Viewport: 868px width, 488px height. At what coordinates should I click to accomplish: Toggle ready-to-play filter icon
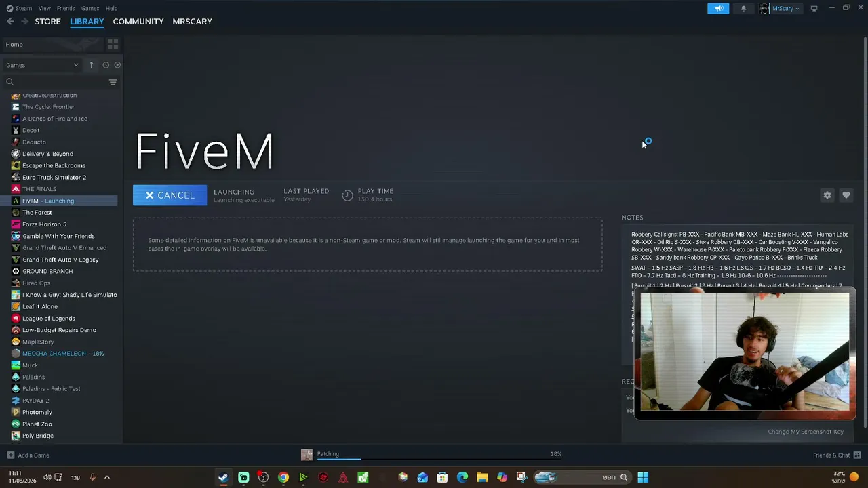tap(117, 65)
